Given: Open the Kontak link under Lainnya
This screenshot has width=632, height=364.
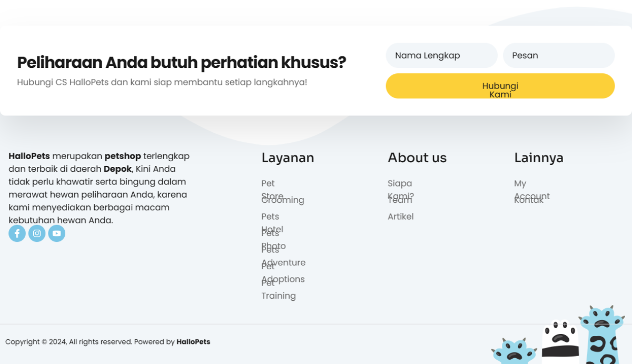Looking at the screenshot, I should (529, 200).
